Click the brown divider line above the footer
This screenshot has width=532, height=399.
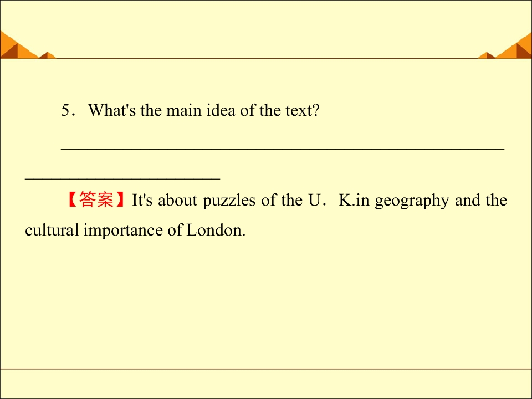click(266, 369)
